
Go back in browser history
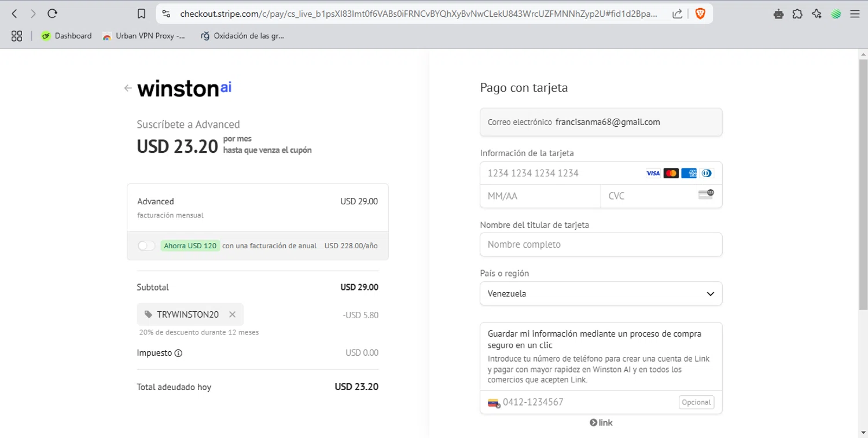(14, 13)
